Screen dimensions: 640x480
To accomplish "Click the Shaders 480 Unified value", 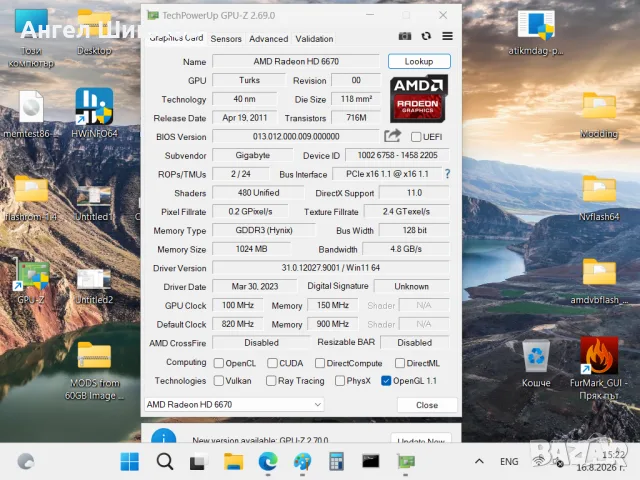I will [258, 193].
